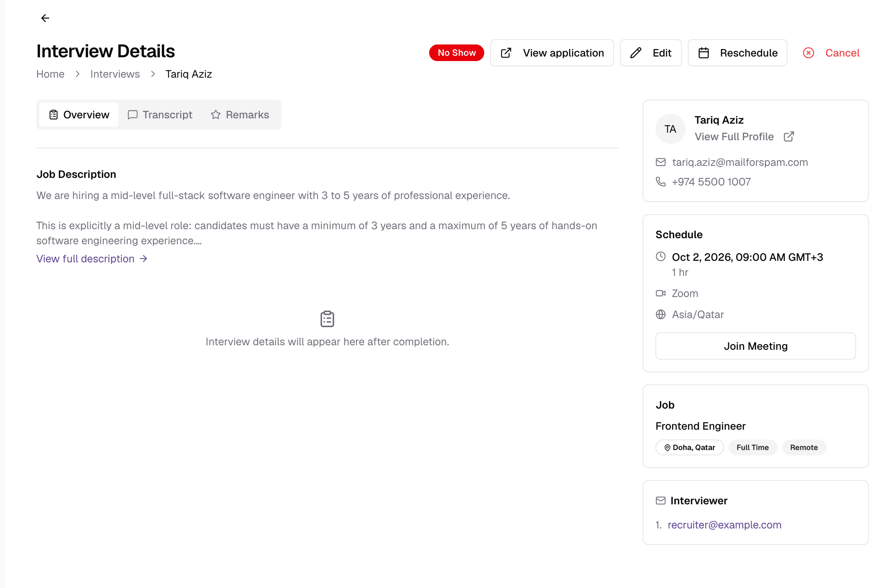Click the Remote tag
This screenshot has height=588, width=887.
(804, 447)
